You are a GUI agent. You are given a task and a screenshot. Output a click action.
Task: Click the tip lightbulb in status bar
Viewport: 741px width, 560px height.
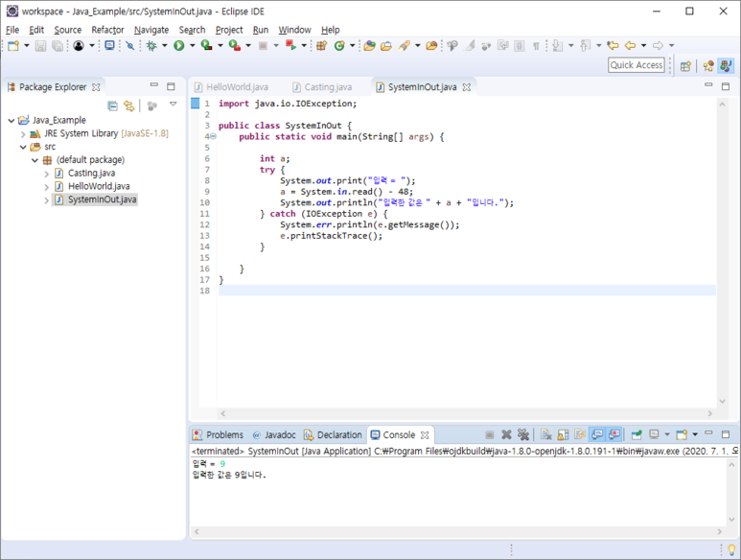pos(731,549)
